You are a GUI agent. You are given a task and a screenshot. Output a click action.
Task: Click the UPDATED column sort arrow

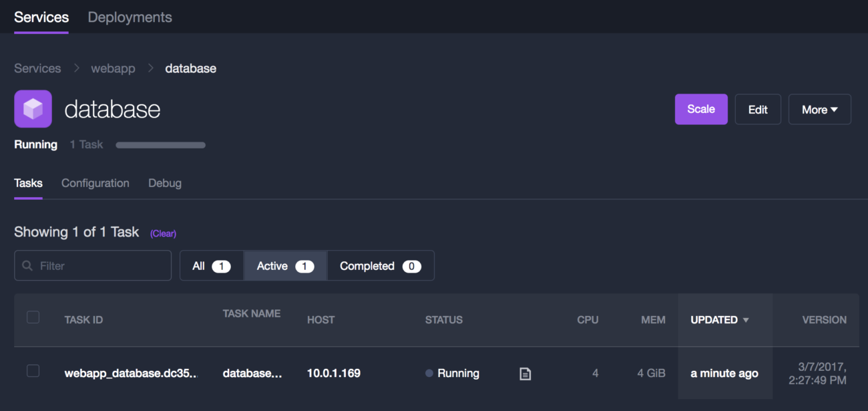click(746, 320)
